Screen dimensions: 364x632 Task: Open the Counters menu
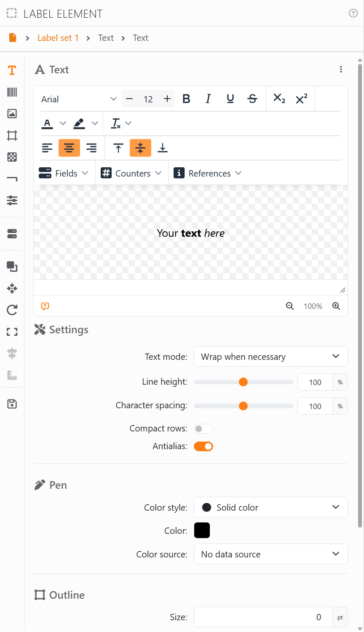coord(131,173)
